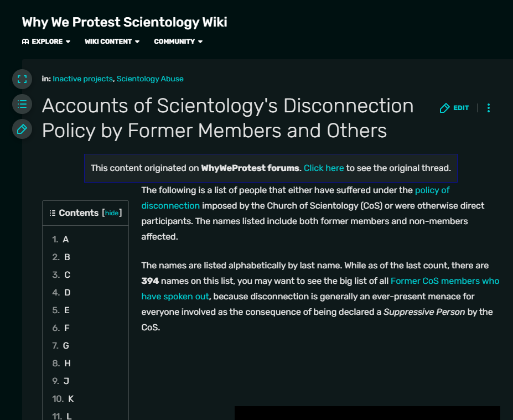Jump to section H in Contents

[x=68, y=364]
